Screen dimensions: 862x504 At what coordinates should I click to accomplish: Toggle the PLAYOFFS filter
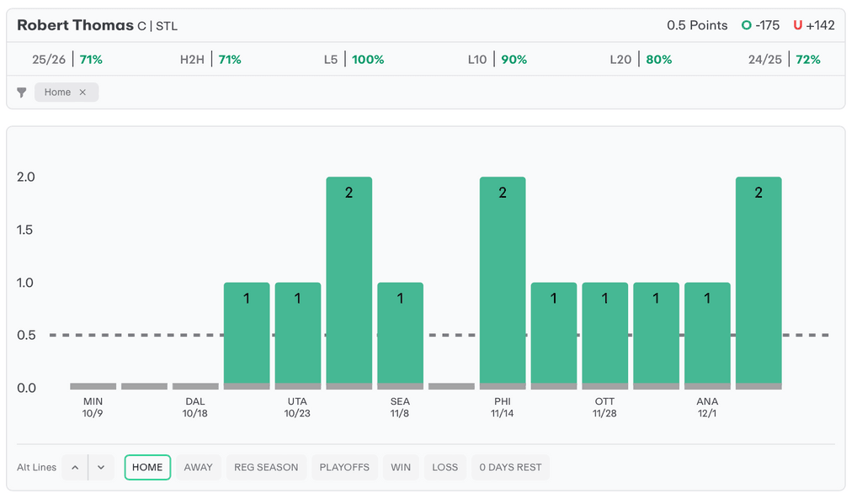click(344, 468)
